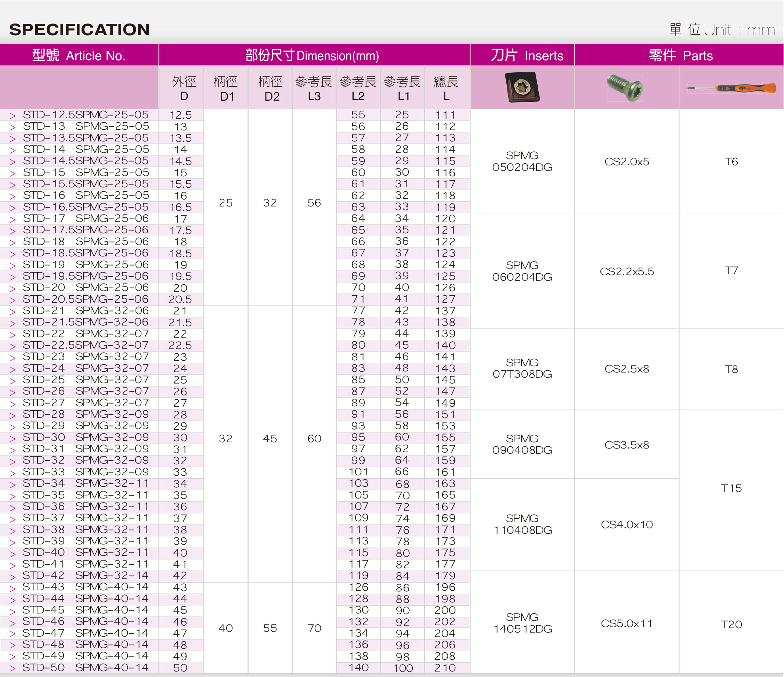
Task: Click screw part CS4.0x10
Action: point(626,525)
